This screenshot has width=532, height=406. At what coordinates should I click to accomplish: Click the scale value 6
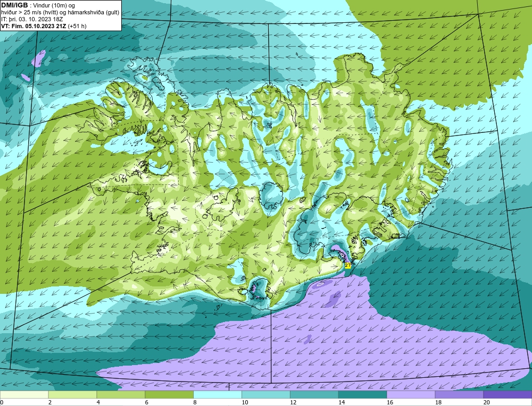point(147,402)
